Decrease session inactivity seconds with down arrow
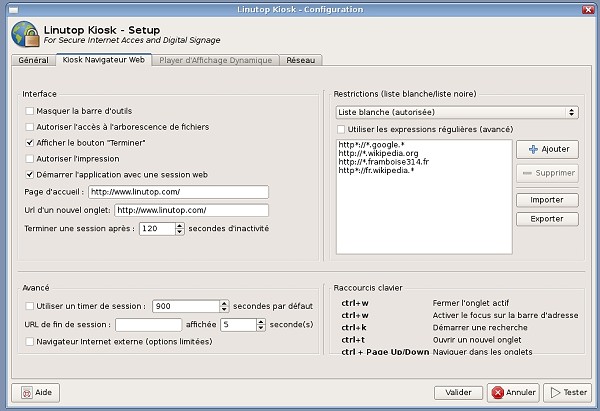This screenshot has height=411, width=600. [179, 232]
